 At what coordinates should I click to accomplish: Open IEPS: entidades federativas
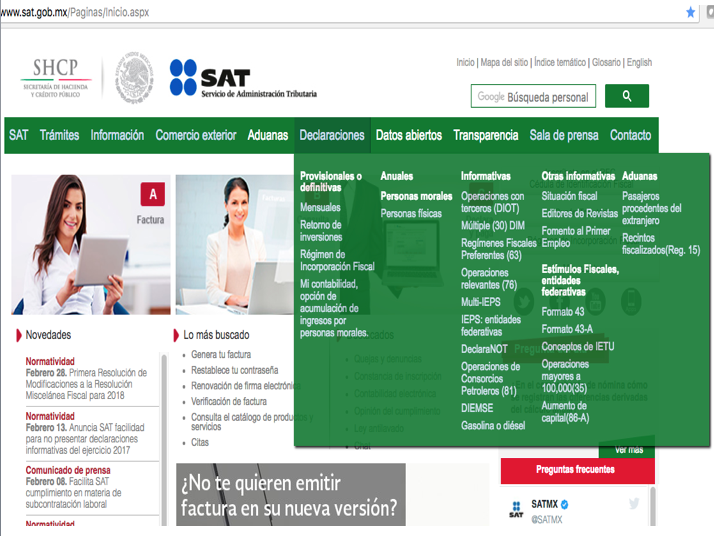pos(491,326)
